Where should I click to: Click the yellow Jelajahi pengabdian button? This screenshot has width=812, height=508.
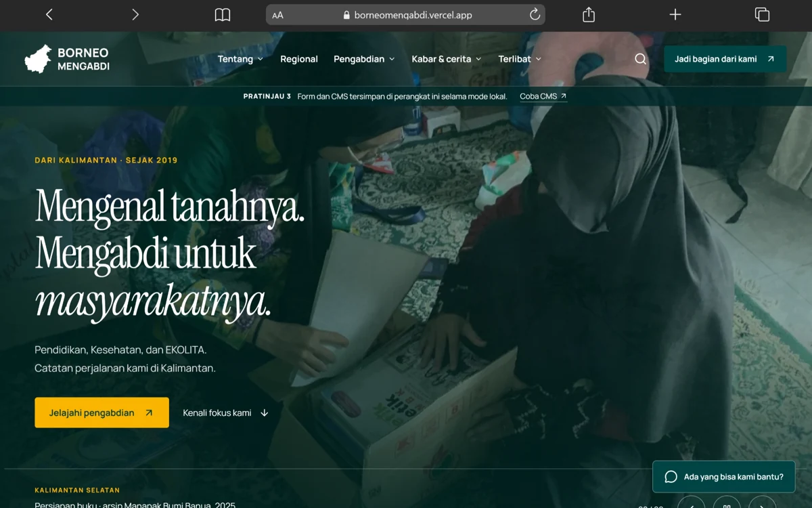101,412
